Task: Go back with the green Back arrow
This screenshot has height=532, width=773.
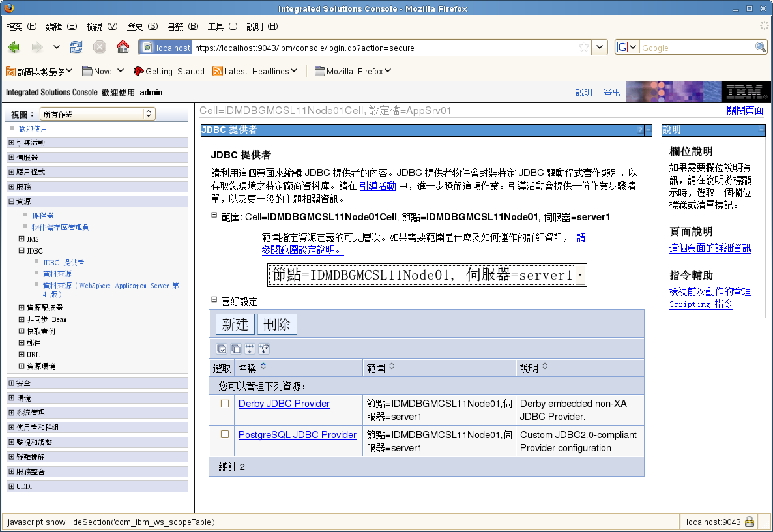Action: tap(14, 48)
